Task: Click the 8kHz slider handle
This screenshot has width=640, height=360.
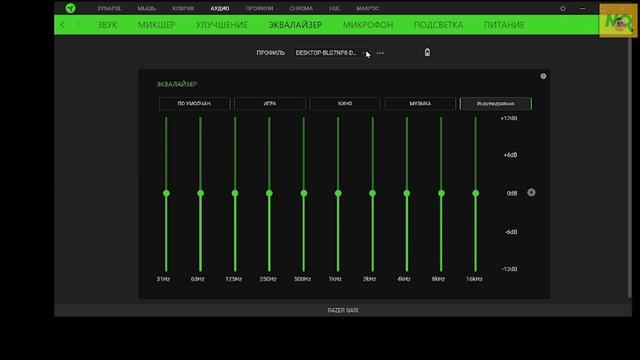Action: pos(441,193)
